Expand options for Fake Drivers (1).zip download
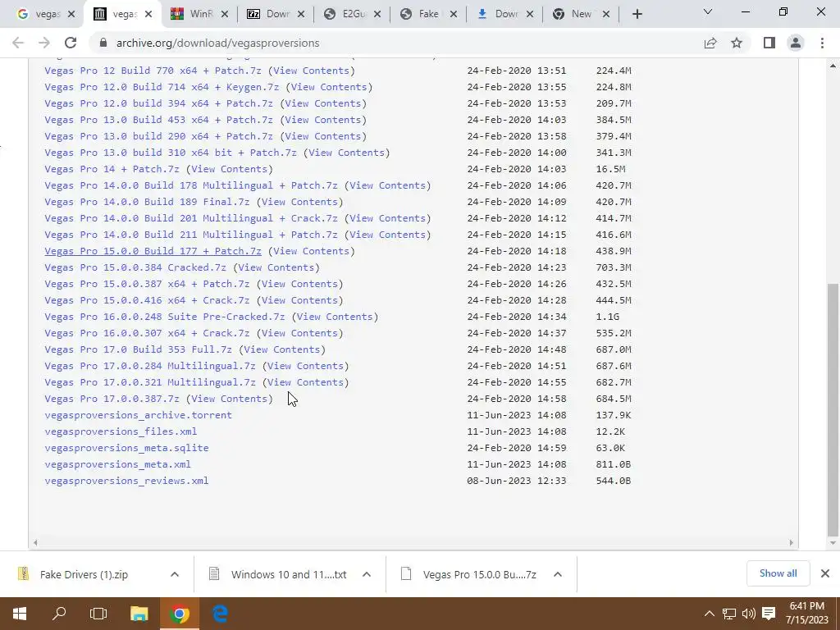The image size is (840, 630). point(175,574)
